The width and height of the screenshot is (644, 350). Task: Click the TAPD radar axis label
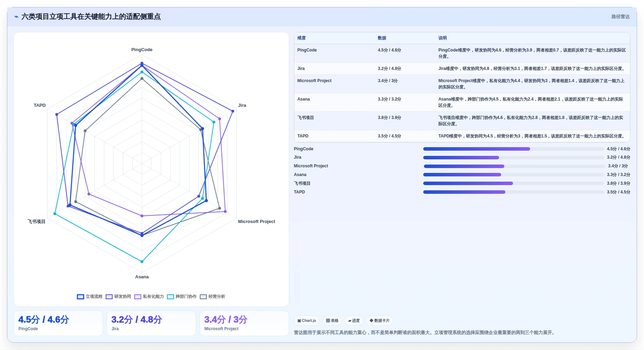click(40, 105)
